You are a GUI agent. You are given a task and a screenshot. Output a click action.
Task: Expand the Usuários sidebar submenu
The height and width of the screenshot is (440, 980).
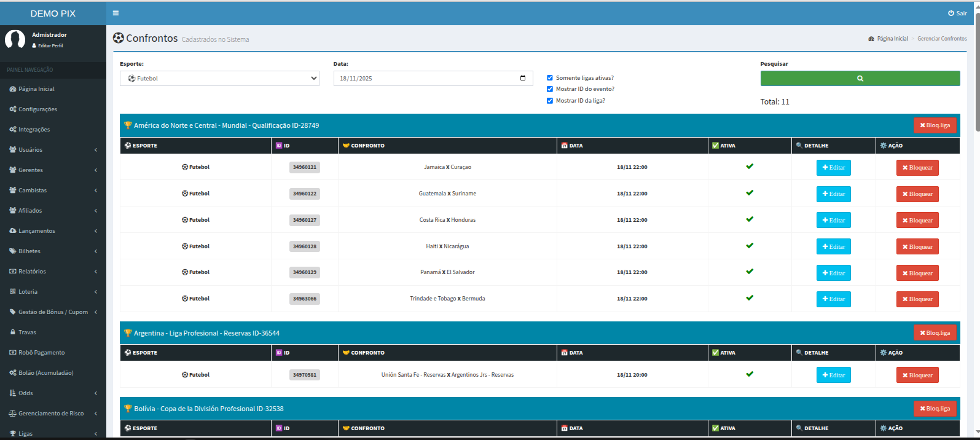(x=53, y=150)
